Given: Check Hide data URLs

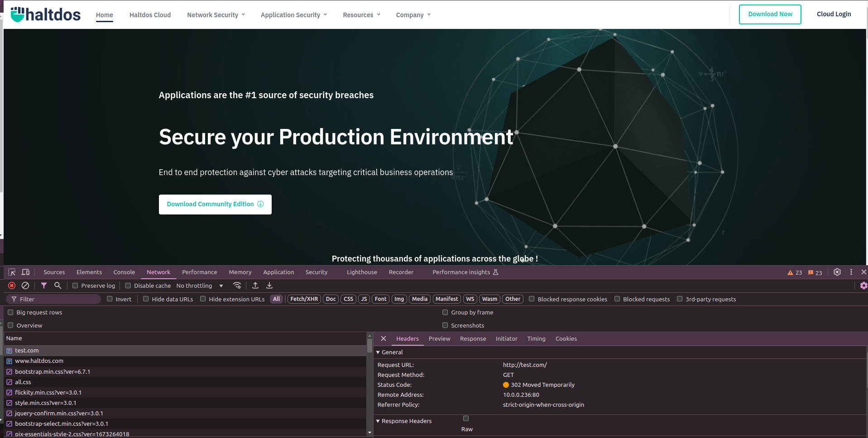Looking at the screenshot, I should click(146, 299).
